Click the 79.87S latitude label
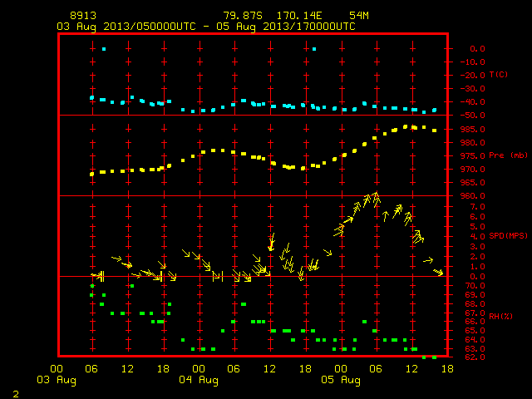Screen dimensions: 532x399 point(243,16)
